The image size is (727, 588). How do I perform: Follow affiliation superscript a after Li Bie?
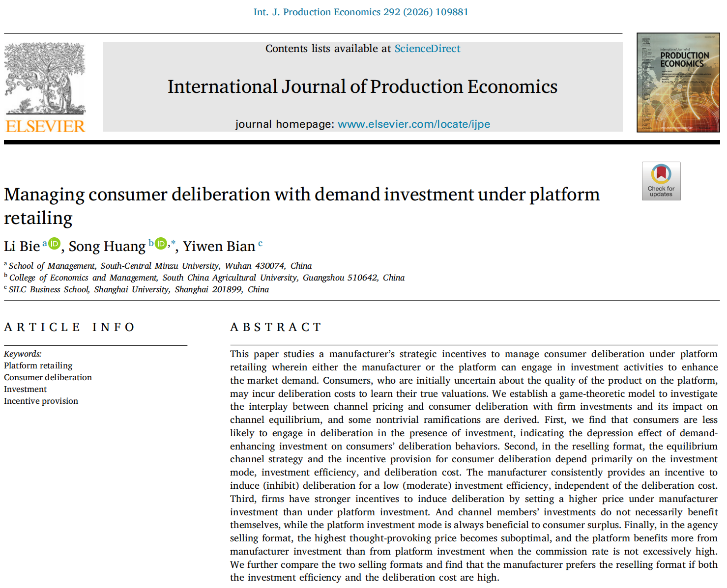coord(44,243)
